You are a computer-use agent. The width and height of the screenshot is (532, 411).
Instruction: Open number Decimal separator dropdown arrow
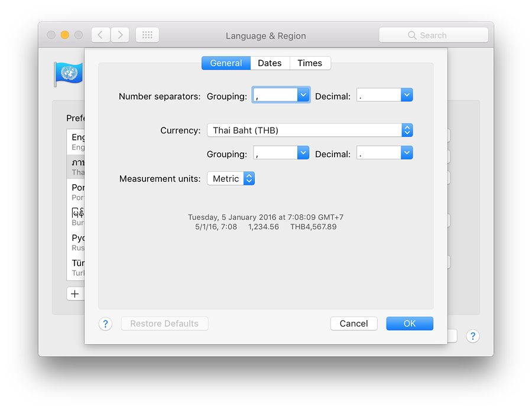[407, 95]
